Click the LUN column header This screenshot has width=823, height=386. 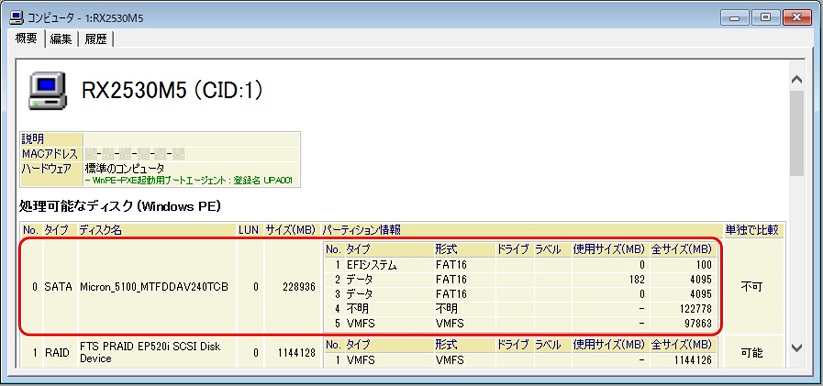pyautogui.click(x=249, y=230)
